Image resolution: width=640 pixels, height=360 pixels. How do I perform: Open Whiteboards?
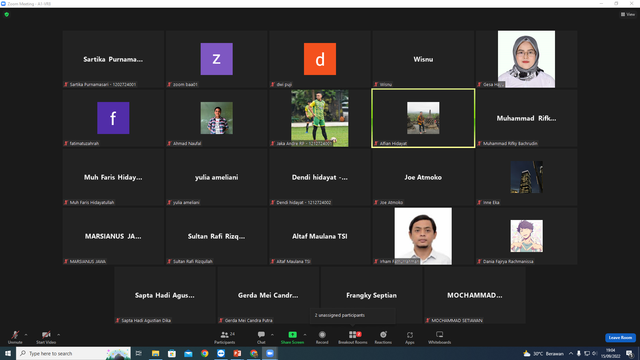440,337
